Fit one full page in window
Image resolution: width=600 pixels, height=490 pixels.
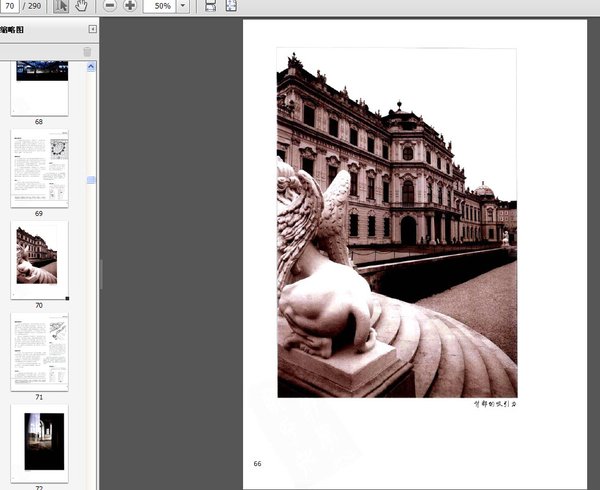231,6
